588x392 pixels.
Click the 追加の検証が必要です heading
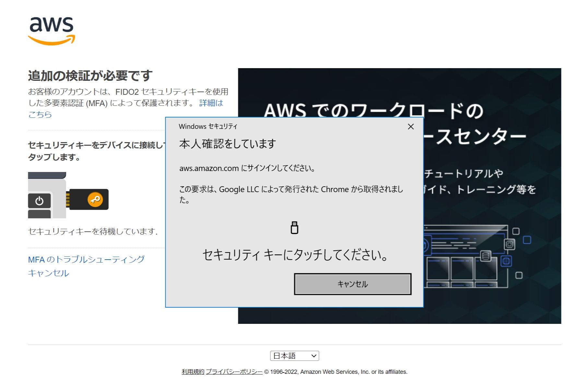click(90, 75)
